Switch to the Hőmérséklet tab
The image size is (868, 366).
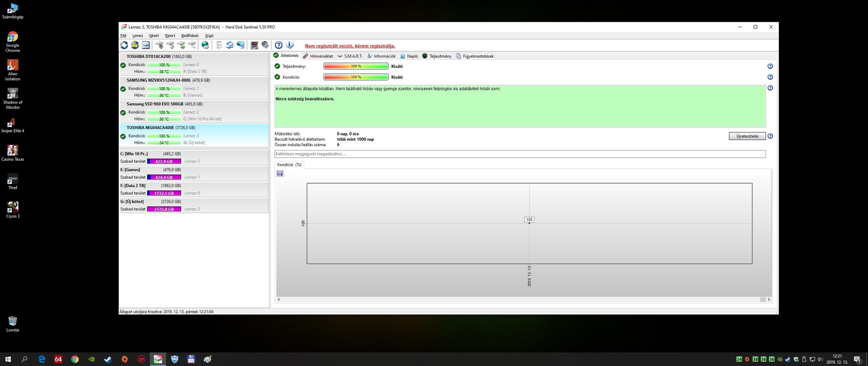(318, 56)
